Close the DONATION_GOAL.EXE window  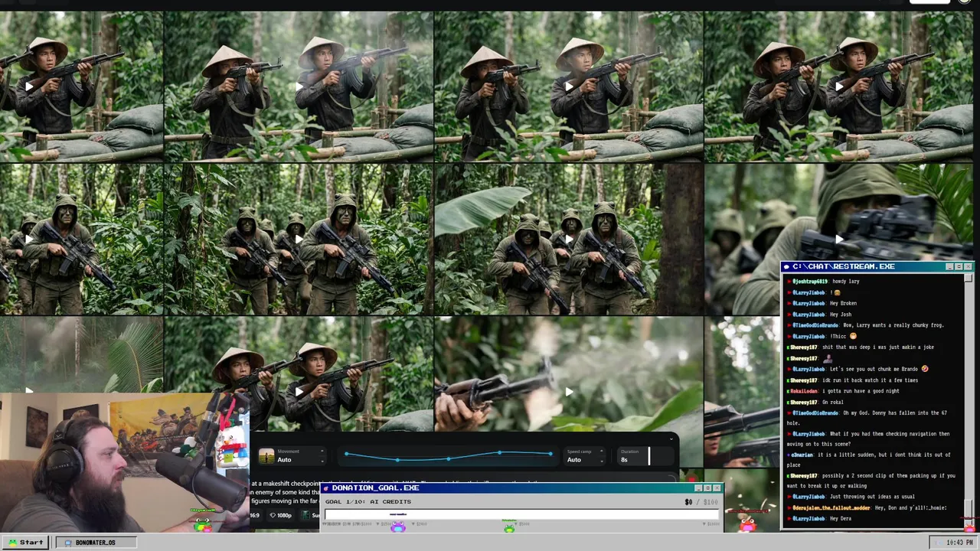716,488
